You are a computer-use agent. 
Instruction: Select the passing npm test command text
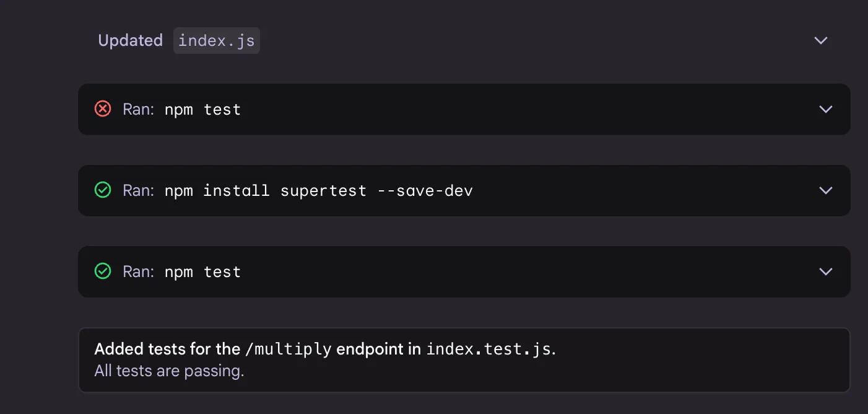pyautogui.click(x=202, y=272)
